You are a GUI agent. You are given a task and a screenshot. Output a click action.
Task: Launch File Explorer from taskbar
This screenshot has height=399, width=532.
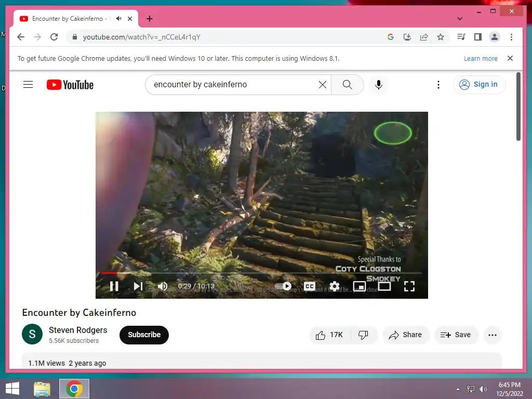[x=42, y=389]
